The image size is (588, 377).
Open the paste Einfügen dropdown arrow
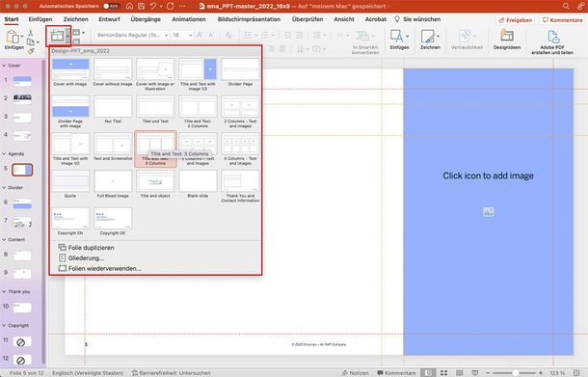[x=22, y=37]
